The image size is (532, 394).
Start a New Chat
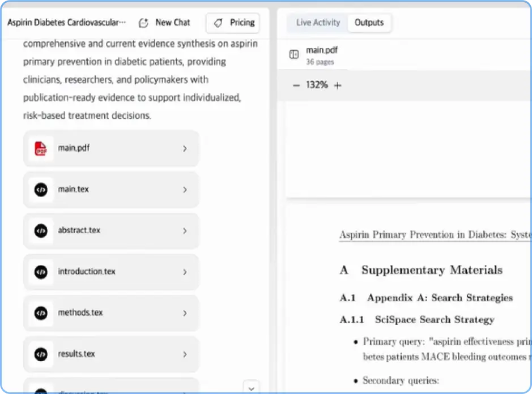pos(164,23)
